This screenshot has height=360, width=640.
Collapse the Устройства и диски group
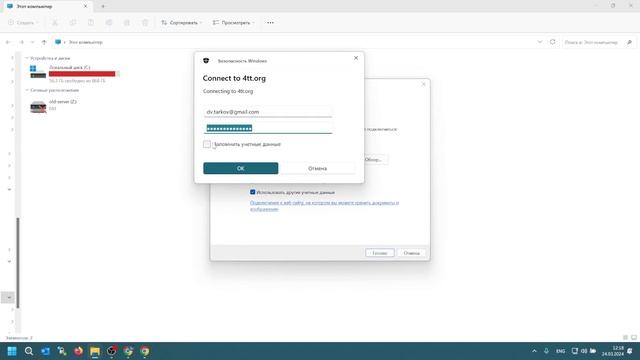pos(27,58)
